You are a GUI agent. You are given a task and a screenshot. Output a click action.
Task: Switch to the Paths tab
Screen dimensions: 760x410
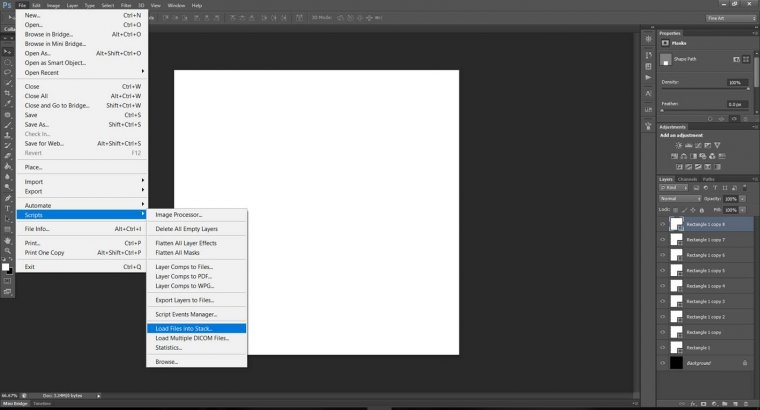[x=709, y=179]
